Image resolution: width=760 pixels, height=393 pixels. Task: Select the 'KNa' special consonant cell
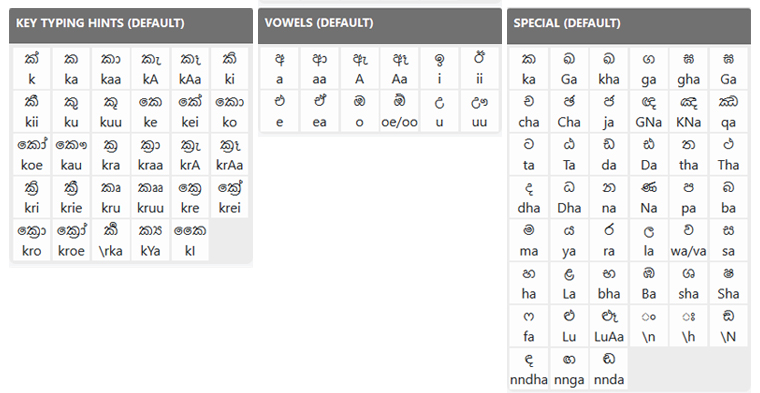(689, 111)
